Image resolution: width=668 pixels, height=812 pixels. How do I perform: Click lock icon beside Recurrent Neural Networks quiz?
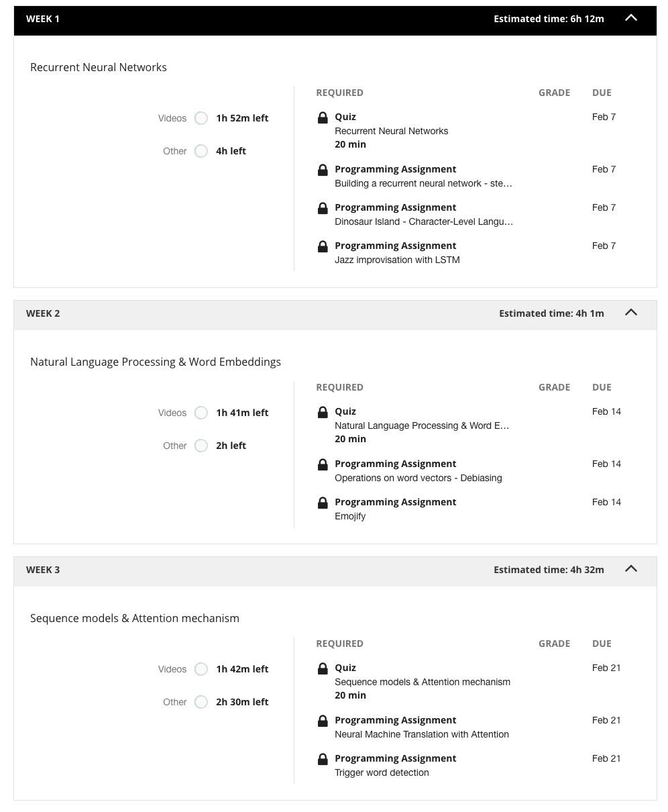(x=323, y=118)
